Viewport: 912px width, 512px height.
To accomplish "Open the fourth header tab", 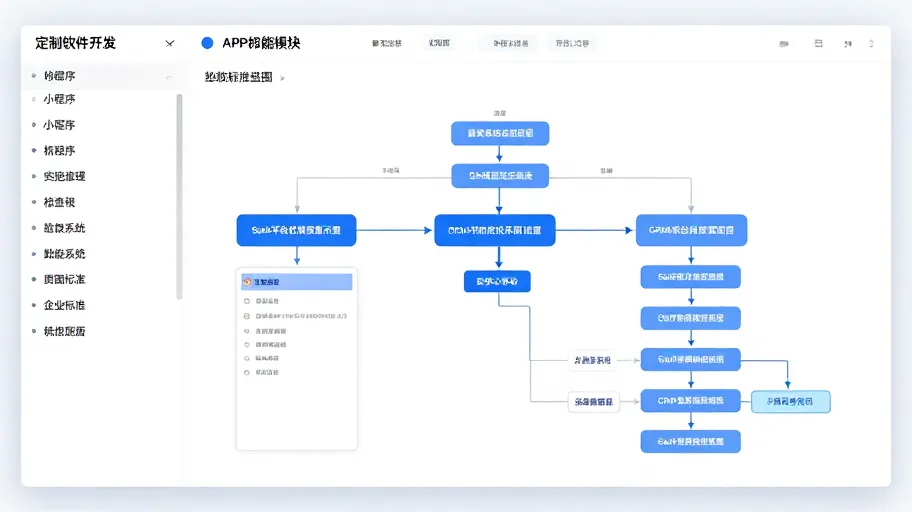I will [x=572, y=43].
